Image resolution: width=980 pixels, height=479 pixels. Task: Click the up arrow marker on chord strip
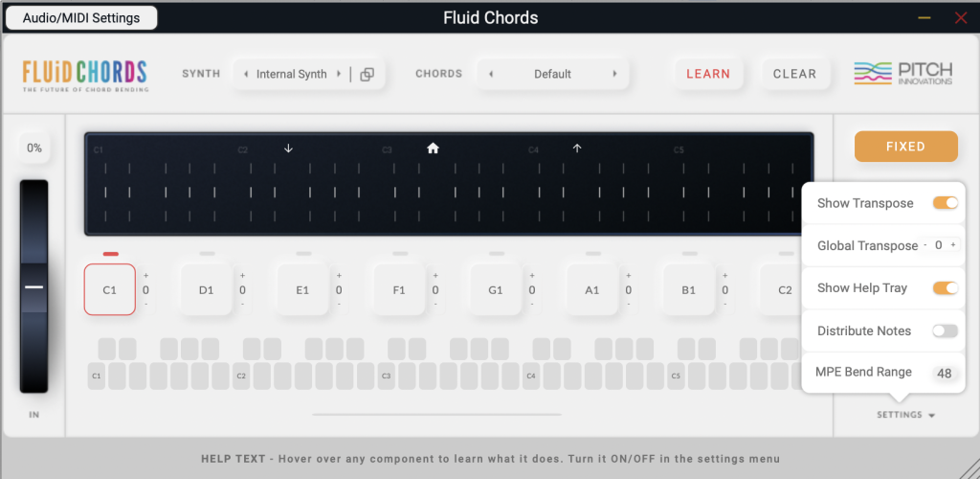click(x=577, y=148)
